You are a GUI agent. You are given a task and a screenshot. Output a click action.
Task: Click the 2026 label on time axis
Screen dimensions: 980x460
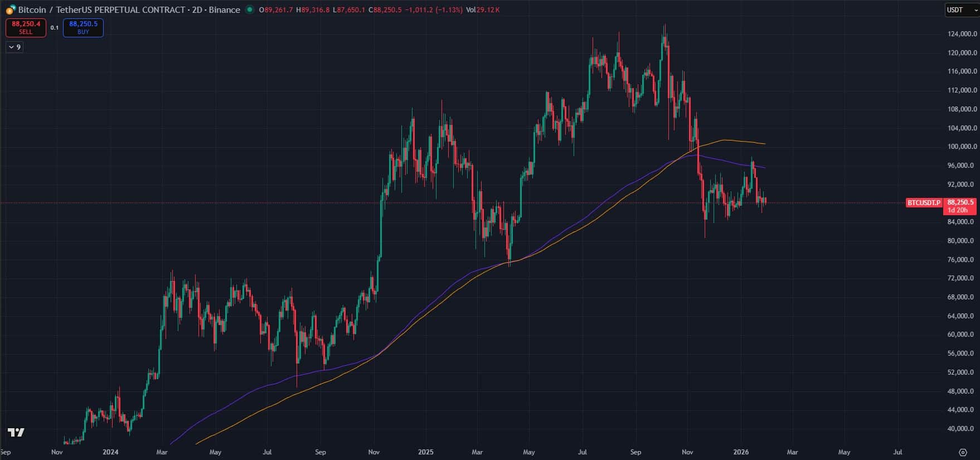pyautogui.click(x=741, y=452)
